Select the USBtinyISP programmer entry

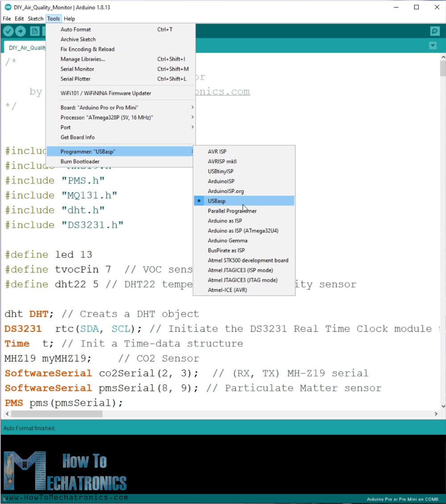(x=221, y=171)
